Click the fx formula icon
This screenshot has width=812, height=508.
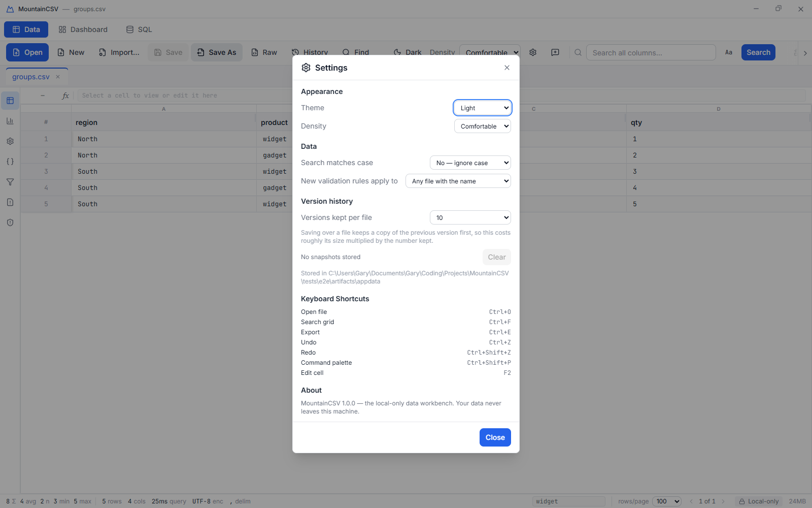pyautogui.click(x=65, y=96)
